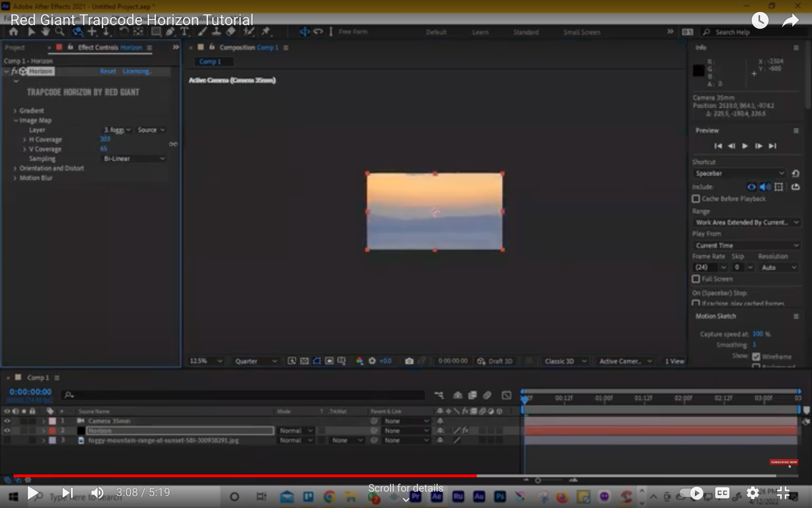Open the Bi-Linear sampling dropdown
This screenshot has height=508, width=812.
coord(134,159)
